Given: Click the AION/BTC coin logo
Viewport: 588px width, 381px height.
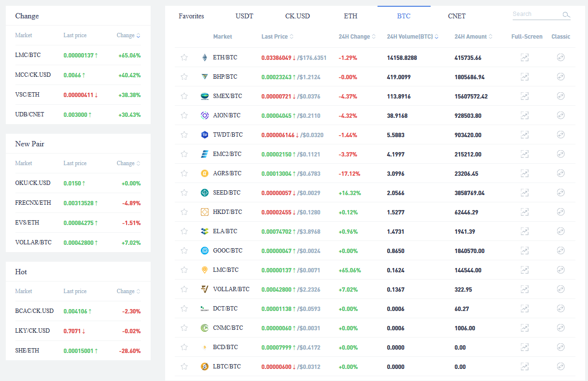Looking at the screenshot, I should pyautogui.click(x=204, y=115).
